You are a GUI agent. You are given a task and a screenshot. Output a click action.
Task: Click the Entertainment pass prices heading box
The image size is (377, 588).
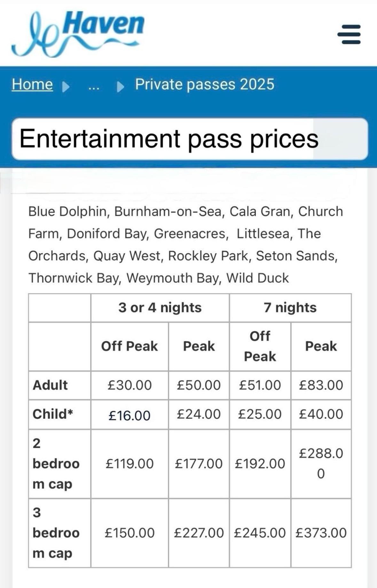pos(189,139)
